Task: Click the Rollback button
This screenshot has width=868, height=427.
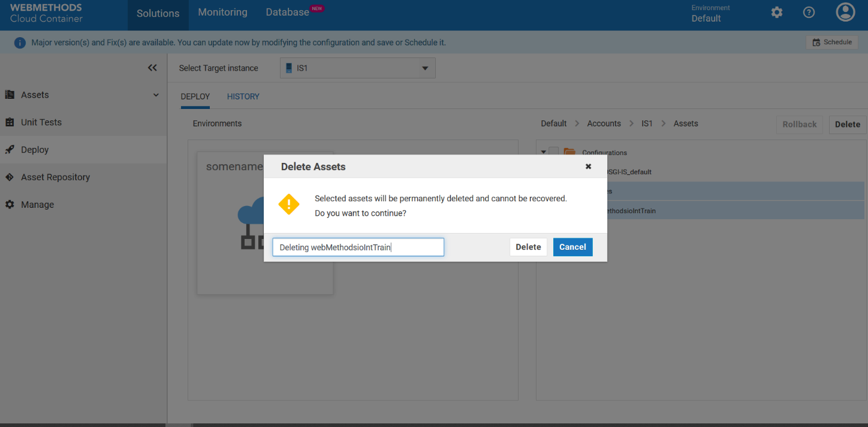Action: click(800, 125)
